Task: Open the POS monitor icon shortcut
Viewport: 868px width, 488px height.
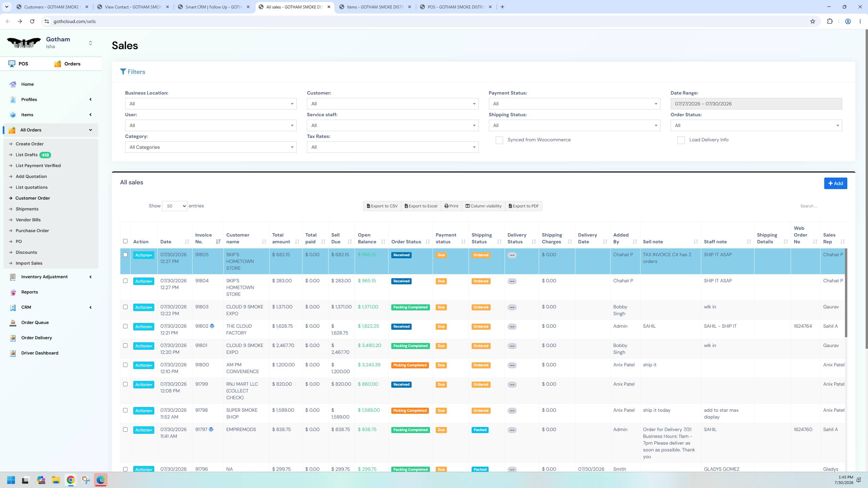Action: click(12, 64)
